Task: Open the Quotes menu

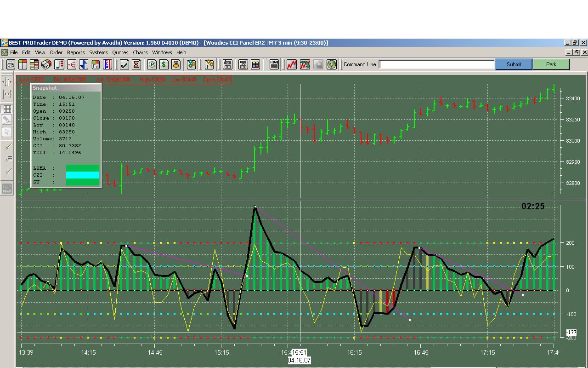Action: (120, 52)
